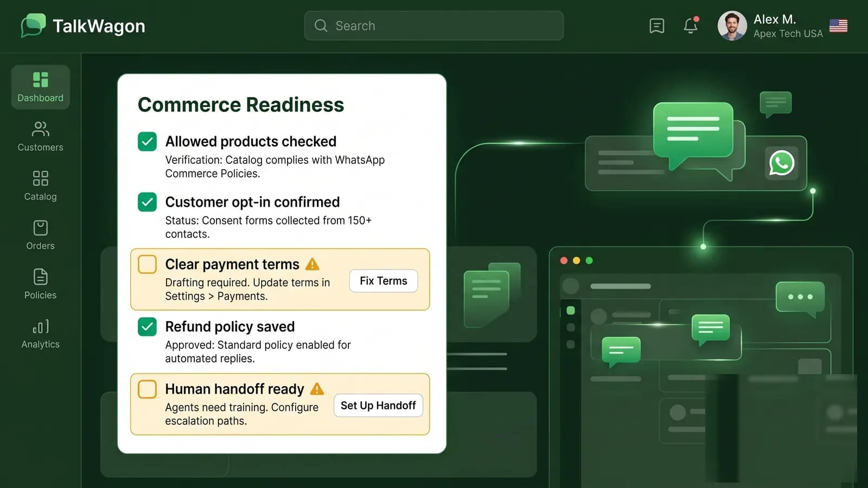
Task: Click the green stacked documents icon
Action: [x=492, y=294]
